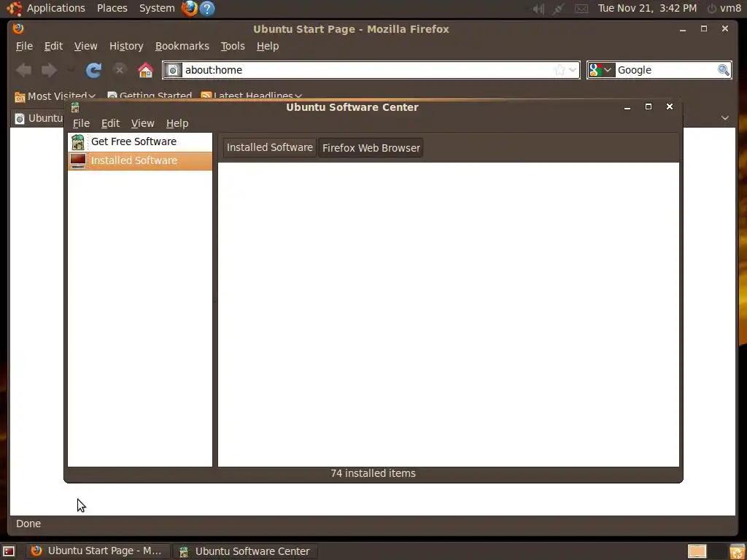
Task: Click the Getting Started bookmark
Action: click(x=149, y=96)
